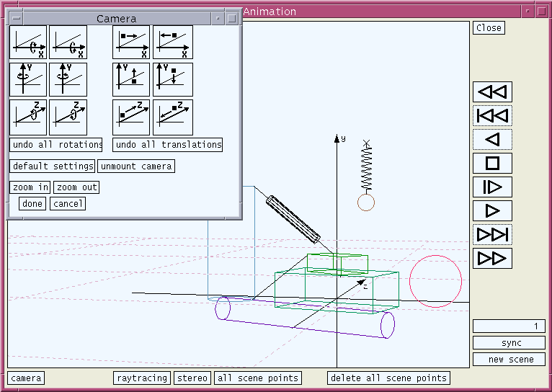Click the frame number field
This screenshot has height=392, width=552.
[509, 326]
